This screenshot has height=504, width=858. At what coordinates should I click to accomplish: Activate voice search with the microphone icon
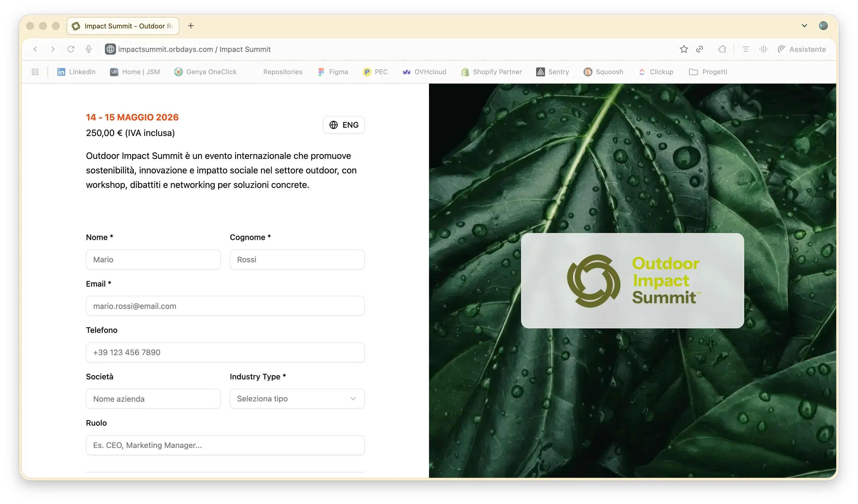(x=88, y=49)
